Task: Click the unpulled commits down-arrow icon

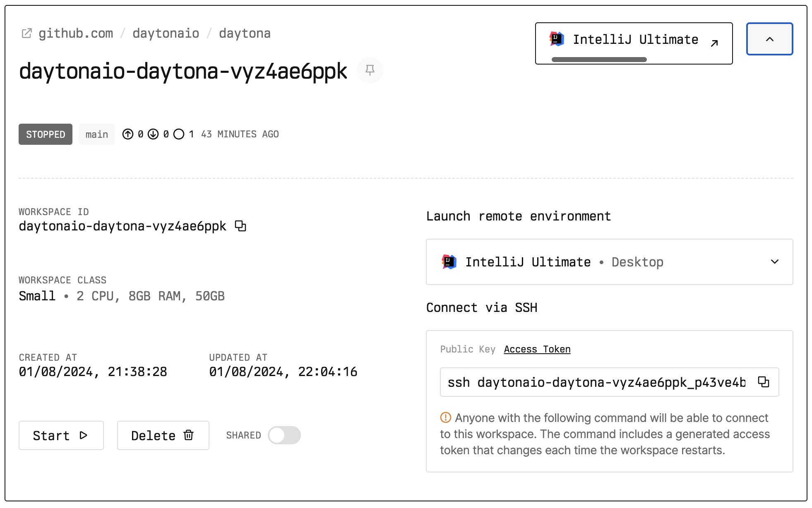Action: coord(153,134)
